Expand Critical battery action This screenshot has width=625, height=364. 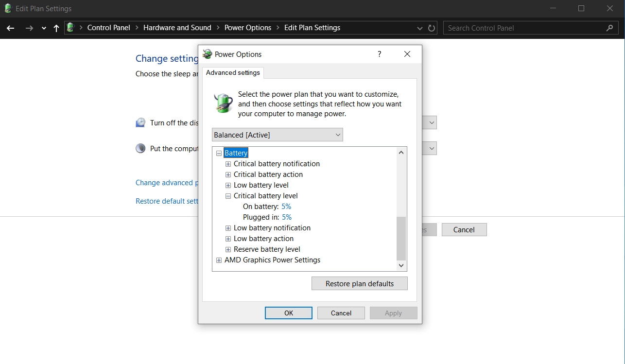228,174
